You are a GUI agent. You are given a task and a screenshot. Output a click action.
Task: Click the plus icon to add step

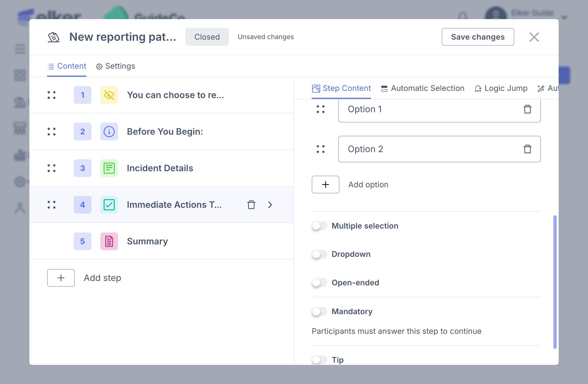point(61,278)
